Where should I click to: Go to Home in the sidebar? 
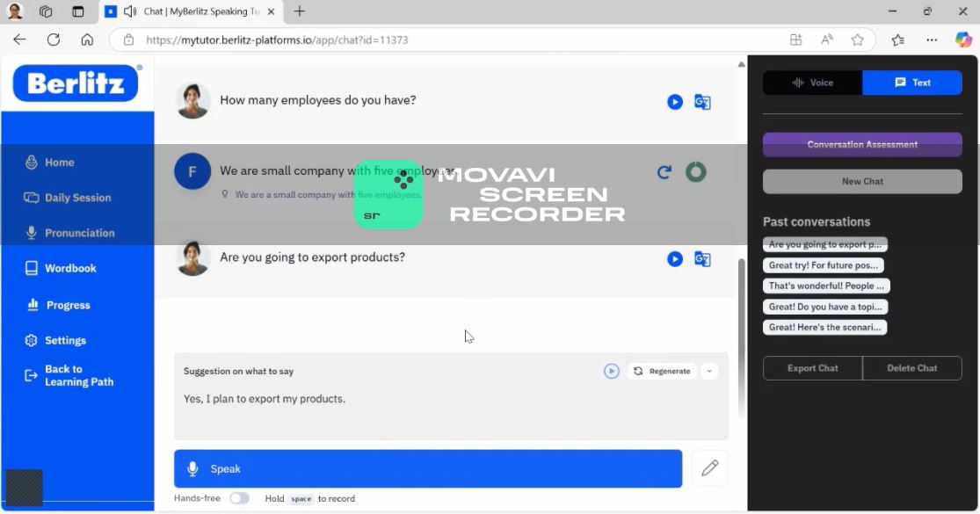51,163
